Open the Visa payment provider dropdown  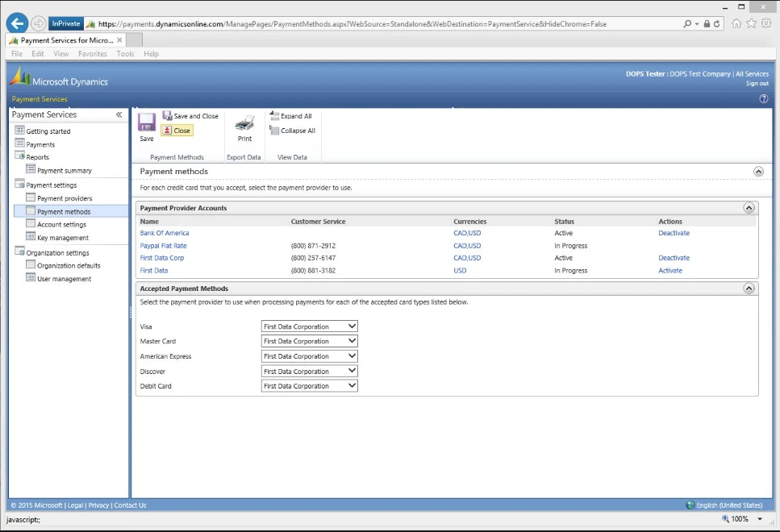tap(352, 326)
